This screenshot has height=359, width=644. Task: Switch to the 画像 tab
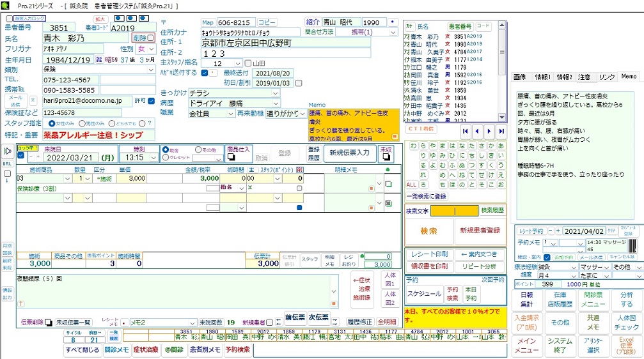[x=519, y=77]
